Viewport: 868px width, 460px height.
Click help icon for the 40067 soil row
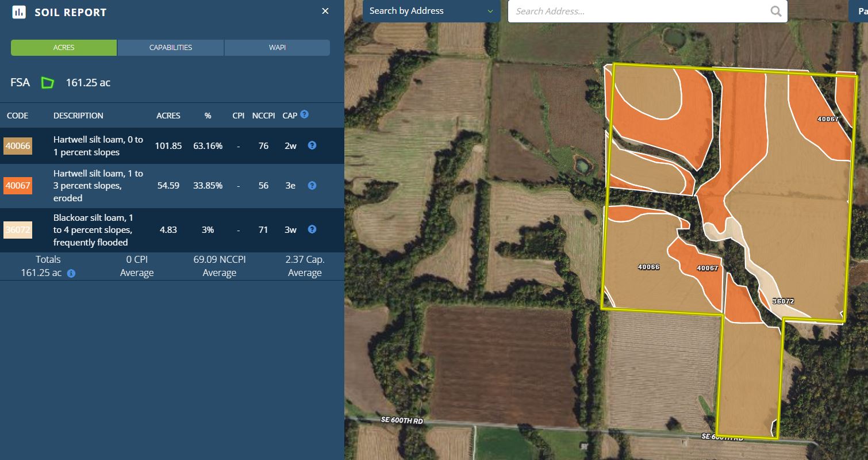[x=312, y=186]
